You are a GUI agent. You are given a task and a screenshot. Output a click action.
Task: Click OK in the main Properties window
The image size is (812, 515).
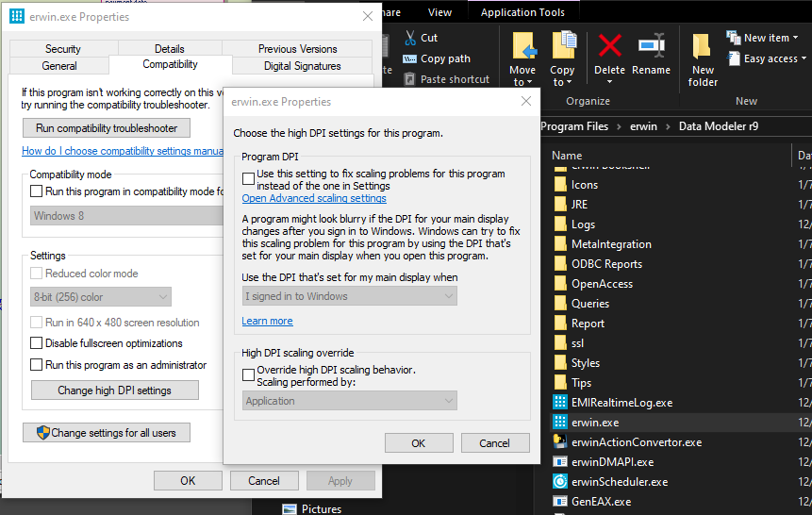[x=188, y=481]
